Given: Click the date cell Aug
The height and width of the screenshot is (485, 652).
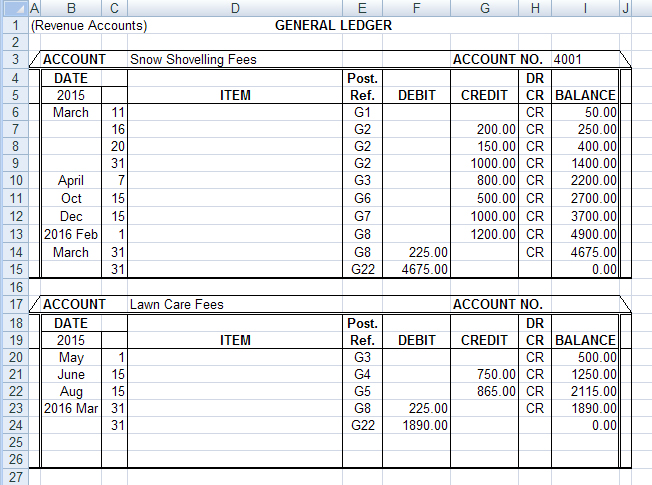Looking at the screenshot, I should pyautogui.click(x=71, y=391).
